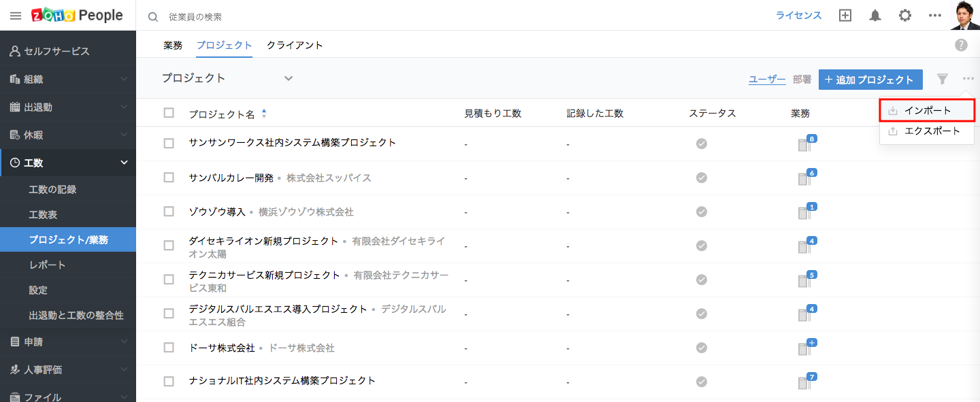Open the ライセンス link
Screen dimensions: 980x402
(x=799, y=16)
